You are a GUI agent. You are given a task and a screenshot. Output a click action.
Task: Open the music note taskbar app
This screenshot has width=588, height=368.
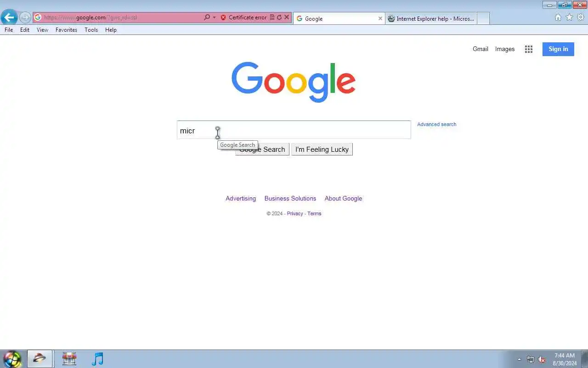tap(97, 359)
